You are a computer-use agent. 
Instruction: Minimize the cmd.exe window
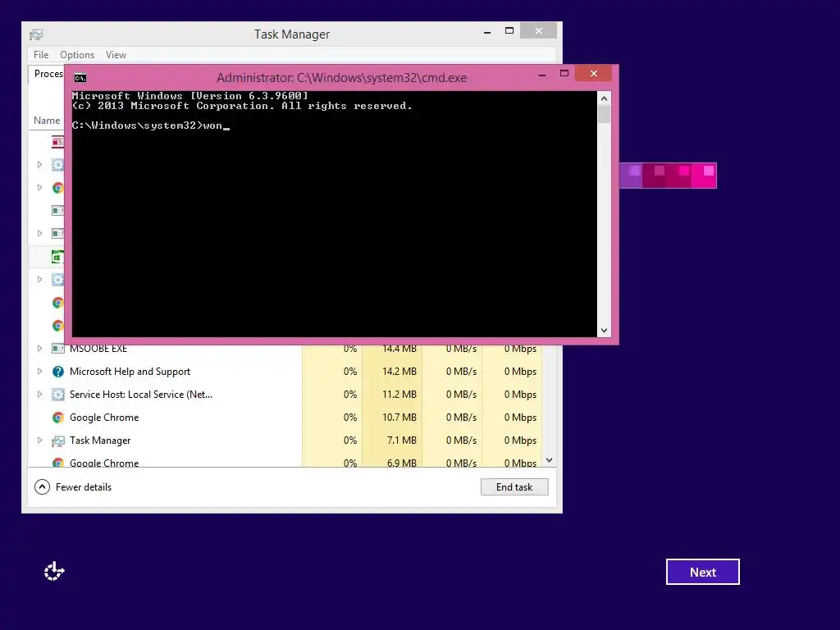(x=542, y=75)
